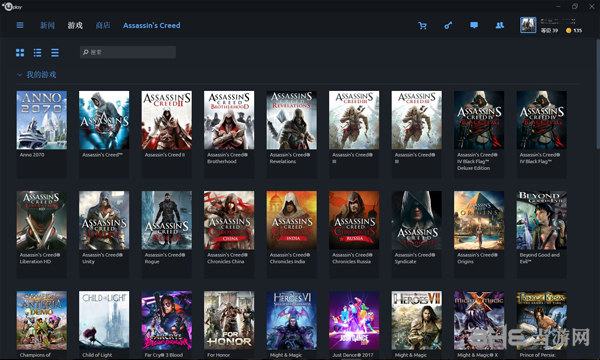
Task: Select Assassin's Creed Syndicate cover
Action: pyautogui.click(x=416, y=220)
